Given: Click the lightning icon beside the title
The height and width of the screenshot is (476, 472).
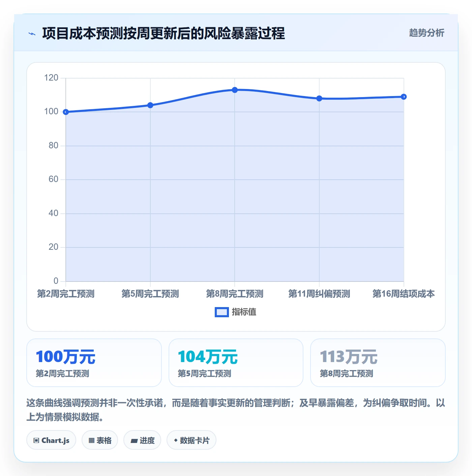Looking at the screenshot, I should point(32,34).
